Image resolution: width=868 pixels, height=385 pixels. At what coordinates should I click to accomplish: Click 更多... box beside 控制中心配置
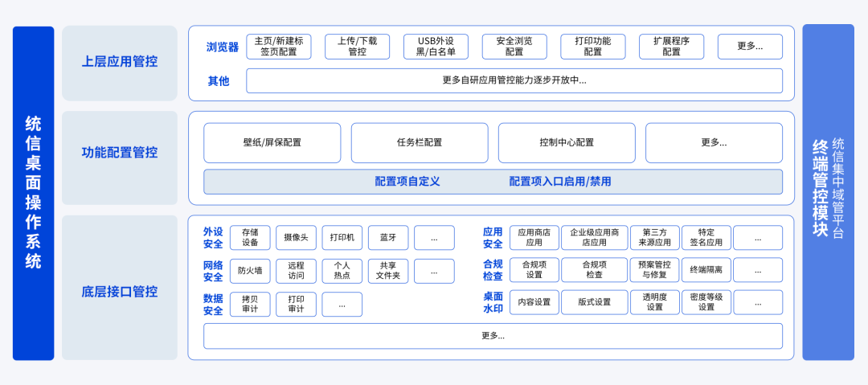pos(714,143)
